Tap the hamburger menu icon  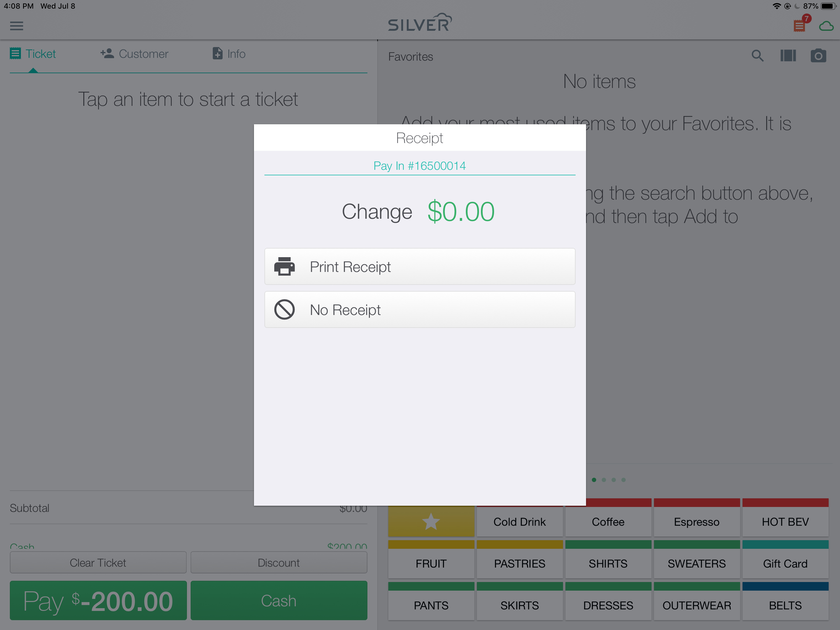tap(17, 25)
